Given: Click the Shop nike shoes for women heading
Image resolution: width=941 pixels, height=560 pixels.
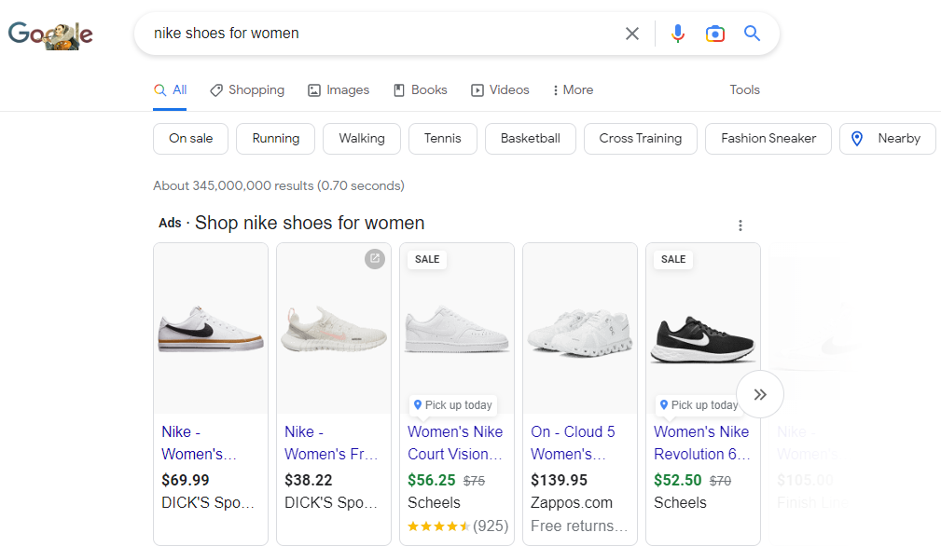Looking at the screenshot, I should click(x=310, y=223).
